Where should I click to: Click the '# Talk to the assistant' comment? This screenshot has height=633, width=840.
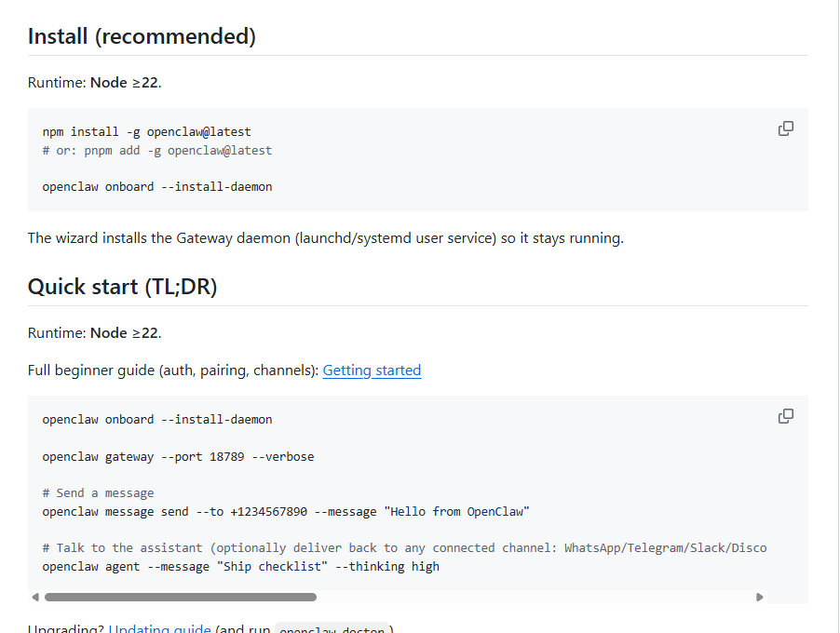[x=404, y=547]
